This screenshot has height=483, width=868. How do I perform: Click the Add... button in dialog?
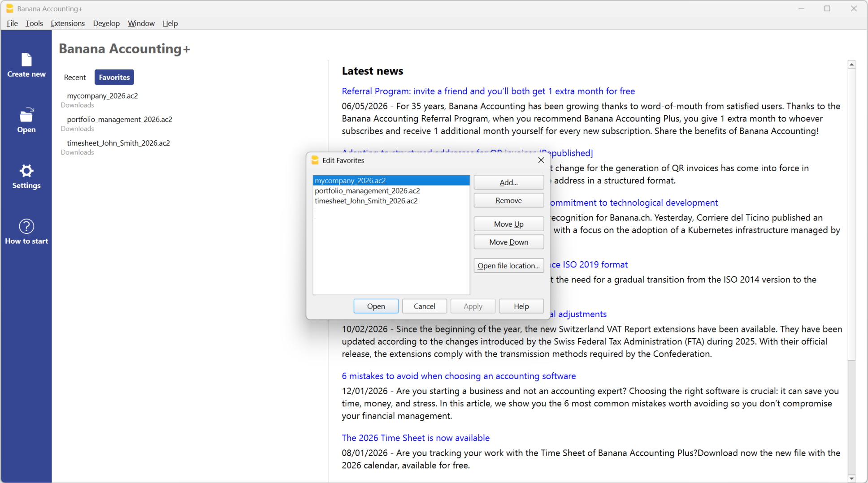[x=508, y=182]
